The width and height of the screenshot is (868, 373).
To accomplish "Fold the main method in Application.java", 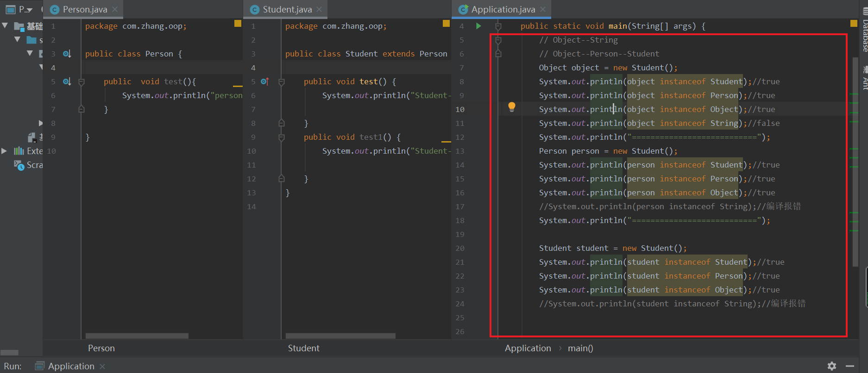I will tap(498, 26).
